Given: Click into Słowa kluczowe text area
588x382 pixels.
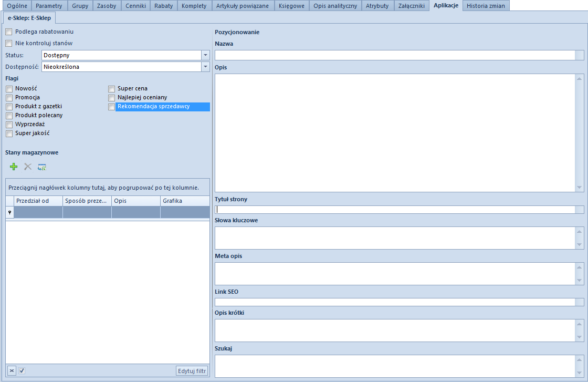Looking at the screenshot, I should click(395, 238).
